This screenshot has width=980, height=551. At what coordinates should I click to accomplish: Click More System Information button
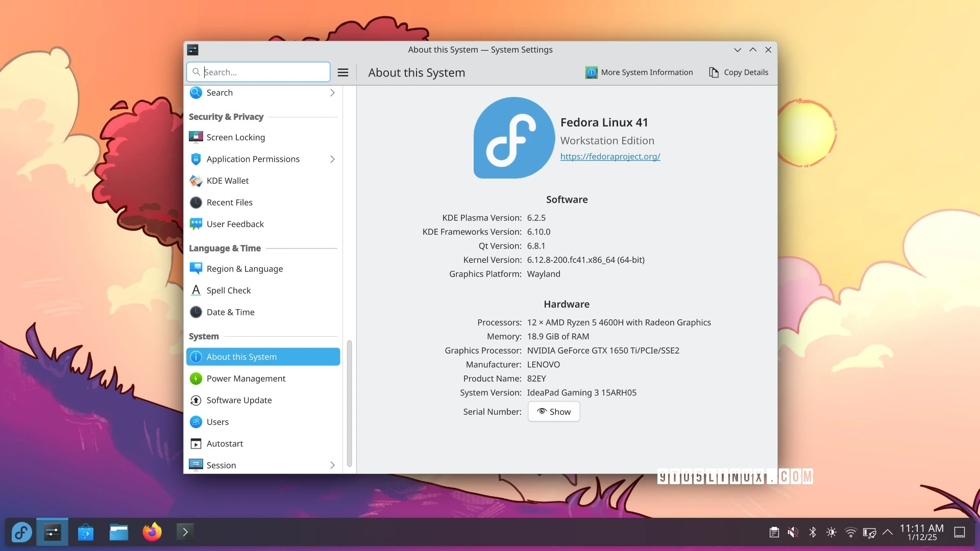639,72
